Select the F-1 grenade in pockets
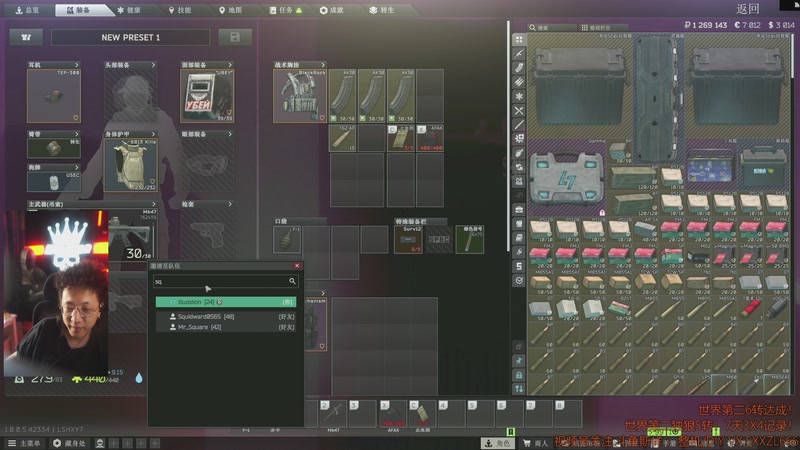Image resolution: width=800 pixels, height=450 pixels. click(x=287, y=239)
